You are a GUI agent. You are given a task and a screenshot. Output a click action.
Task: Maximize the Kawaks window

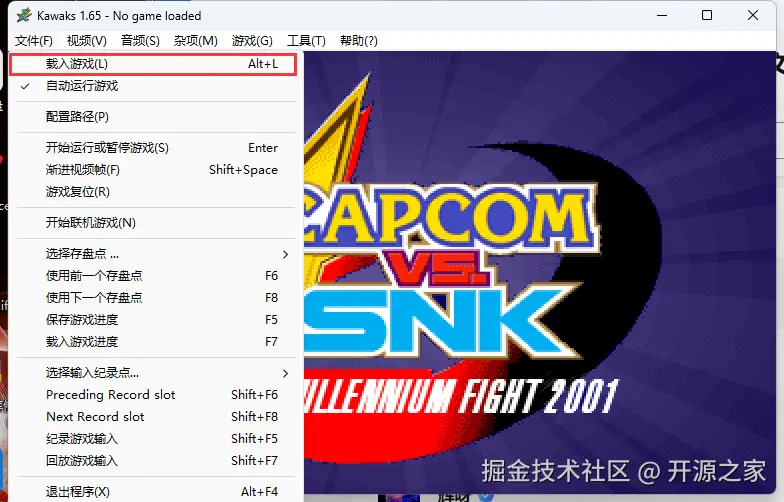coord(707,16)
